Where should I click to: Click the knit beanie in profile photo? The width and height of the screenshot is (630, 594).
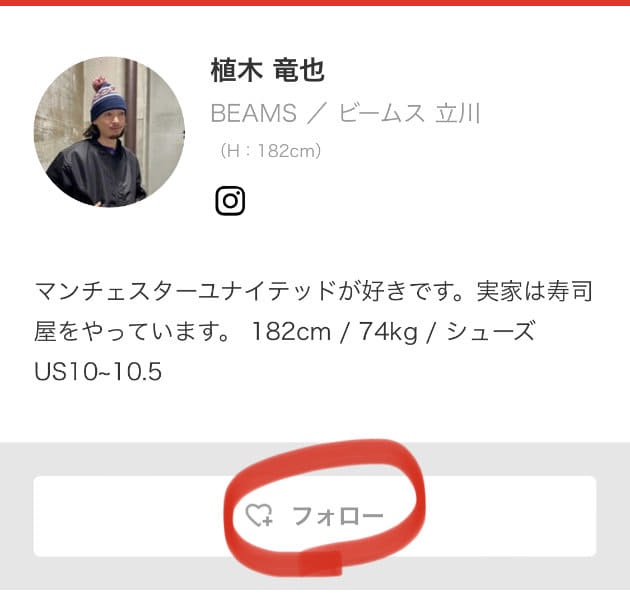coord(107,100)
